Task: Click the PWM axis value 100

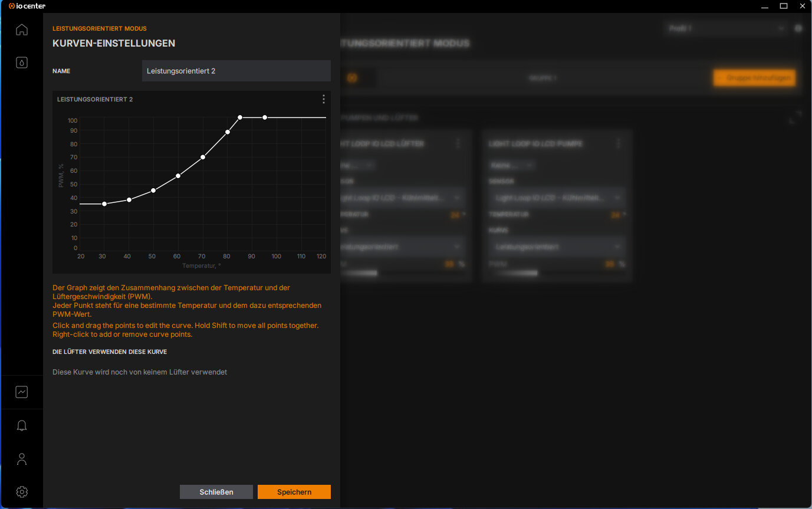Action: (73, 120)
